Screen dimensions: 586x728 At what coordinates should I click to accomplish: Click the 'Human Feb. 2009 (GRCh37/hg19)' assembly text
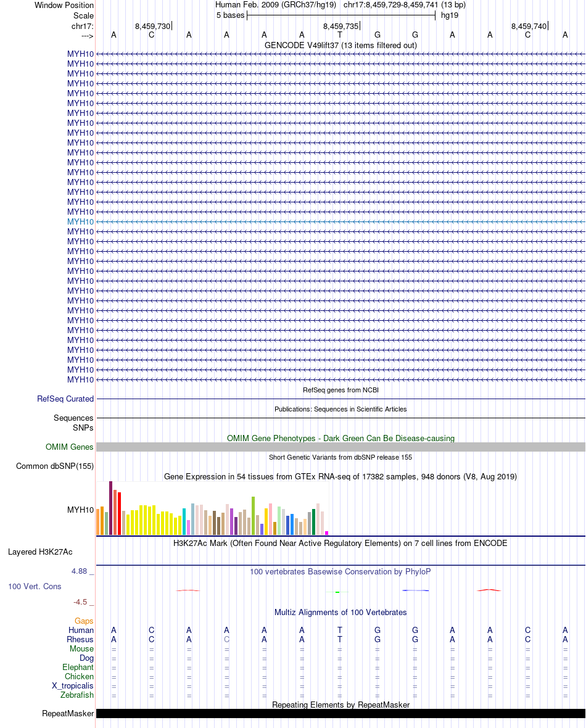(x=275, y=5)
